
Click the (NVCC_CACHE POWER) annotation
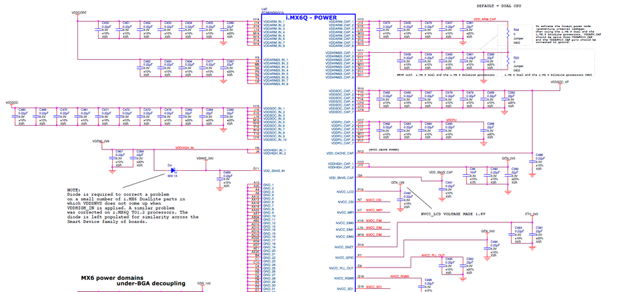[383, 150]
